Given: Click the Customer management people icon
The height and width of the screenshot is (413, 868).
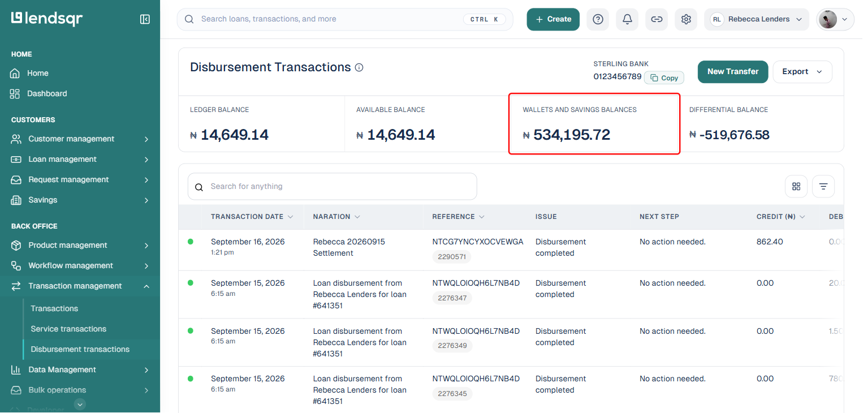Looking at the screenshot, I should coord(16,139).
